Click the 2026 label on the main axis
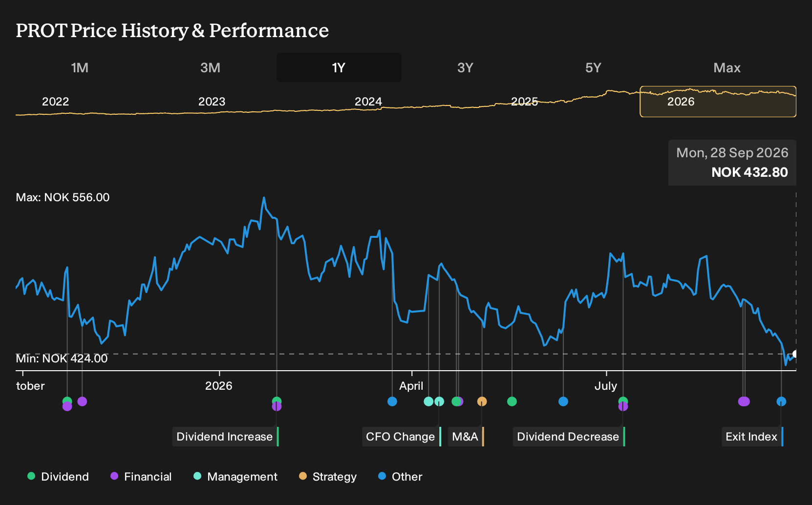 tap(218, 386)
